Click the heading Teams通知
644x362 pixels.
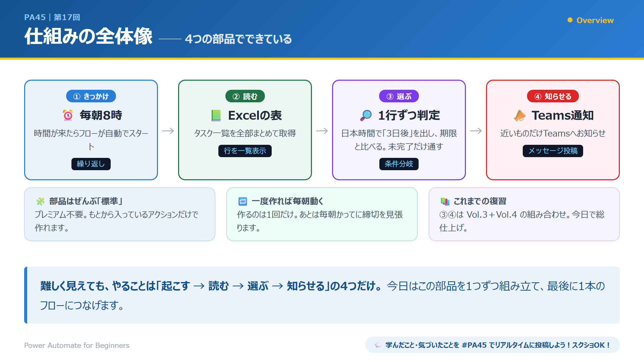coord(562,115)
